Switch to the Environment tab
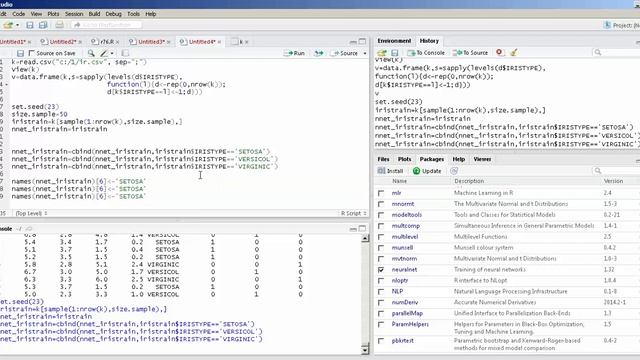This screenshot has height=360, width=640. coord(394,41)
